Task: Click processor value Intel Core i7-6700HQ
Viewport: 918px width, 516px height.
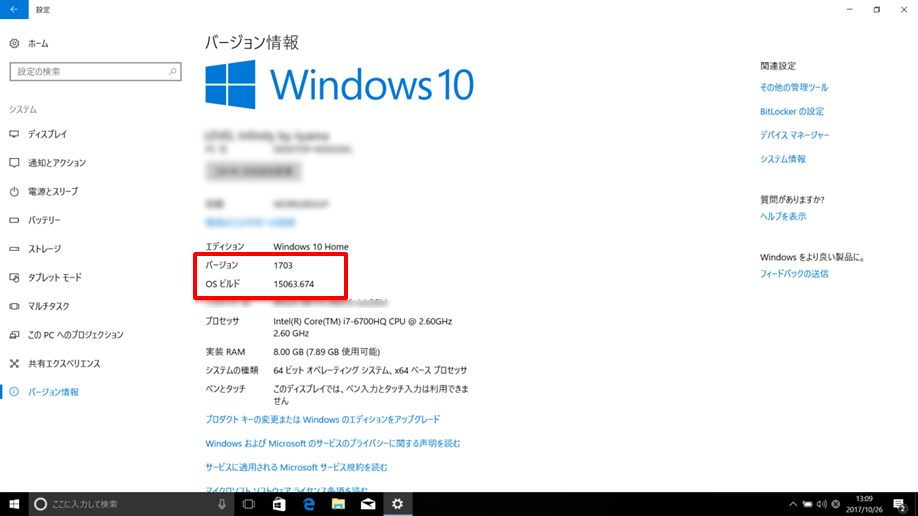Action: pyautogui.click(x=362, y=327)
